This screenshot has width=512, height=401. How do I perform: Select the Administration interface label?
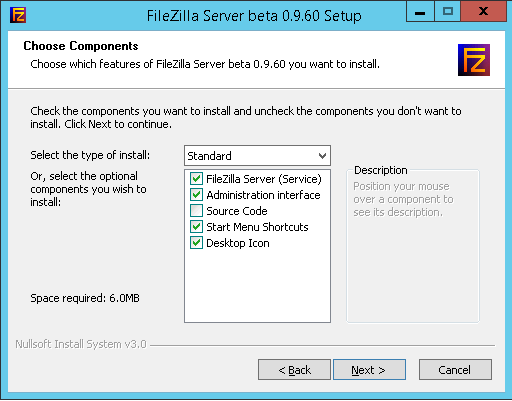coord(263,195)
